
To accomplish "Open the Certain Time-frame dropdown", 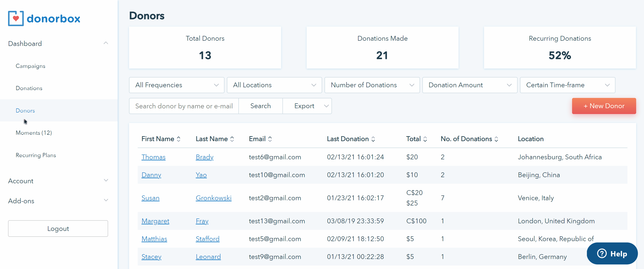I will point(567,85).
